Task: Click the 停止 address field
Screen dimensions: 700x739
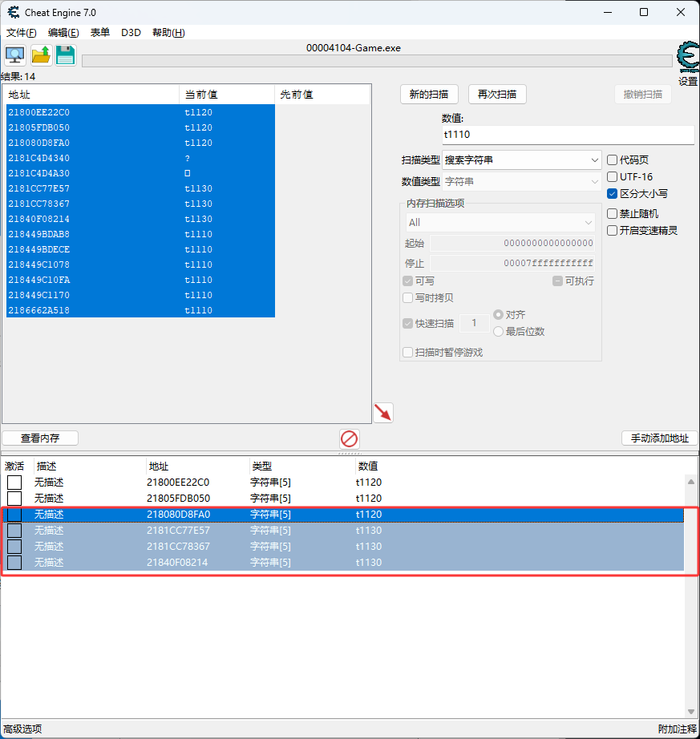Action: (x=512, y=263)
